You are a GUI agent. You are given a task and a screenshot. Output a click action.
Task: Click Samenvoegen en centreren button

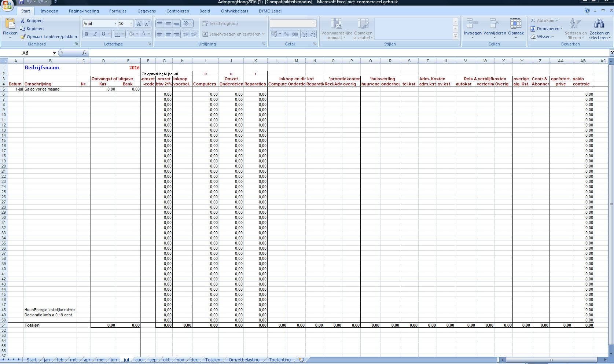[233, 34]
